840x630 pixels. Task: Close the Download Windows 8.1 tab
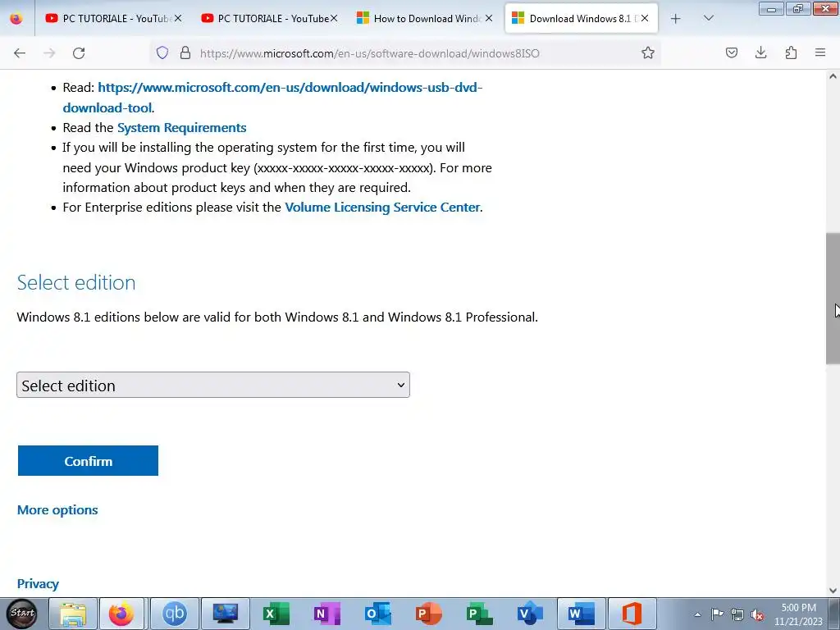point(645,18)
